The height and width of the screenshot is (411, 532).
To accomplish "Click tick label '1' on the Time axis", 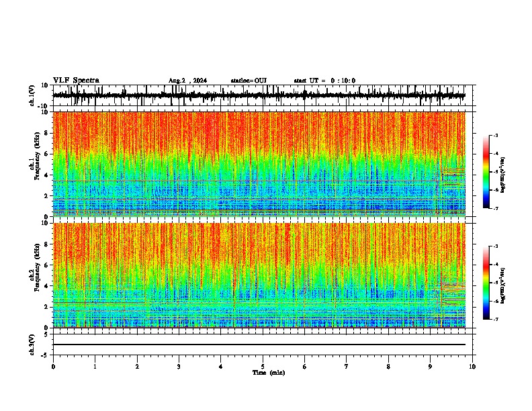I will [x=95, y=367].
